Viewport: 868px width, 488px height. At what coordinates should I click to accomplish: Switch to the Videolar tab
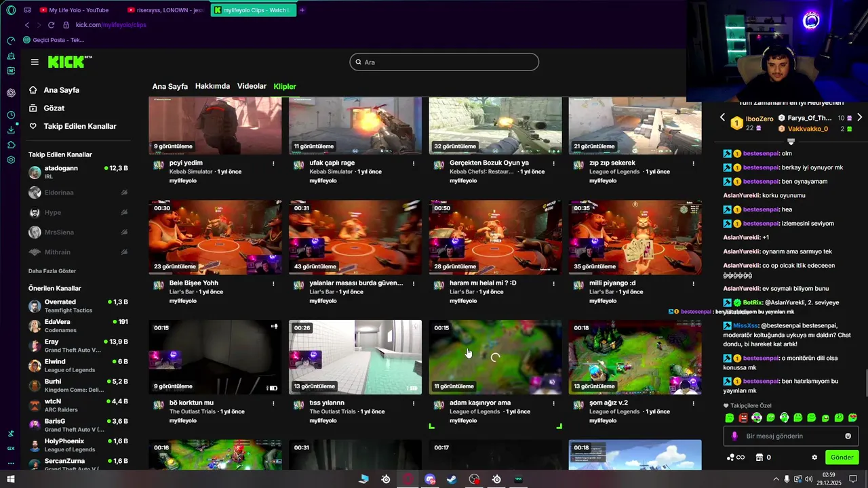tap(252, 86)
